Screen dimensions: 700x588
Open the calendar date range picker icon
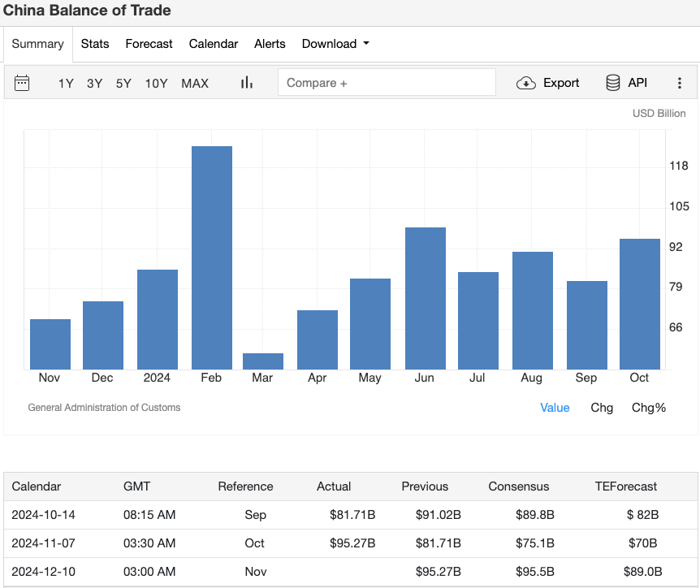click(22, 83)
